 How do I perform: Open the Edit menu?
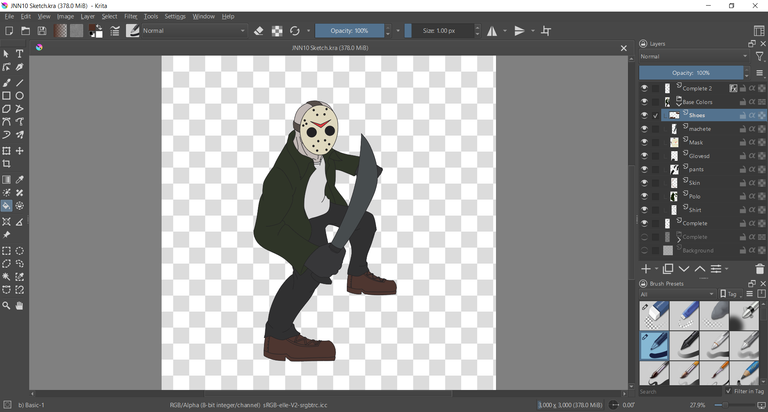point(25,16)
